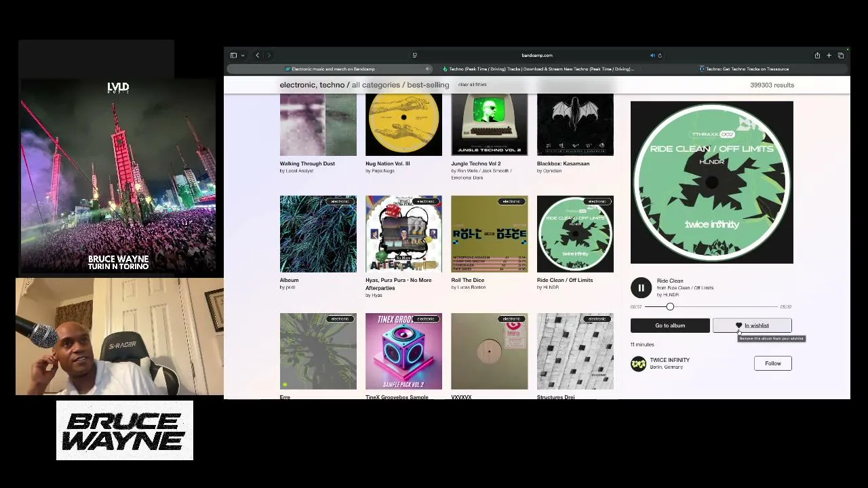Open the techno subgenre filter
The height and width of the screenshot is (488, 868).
tap(332, 85)
